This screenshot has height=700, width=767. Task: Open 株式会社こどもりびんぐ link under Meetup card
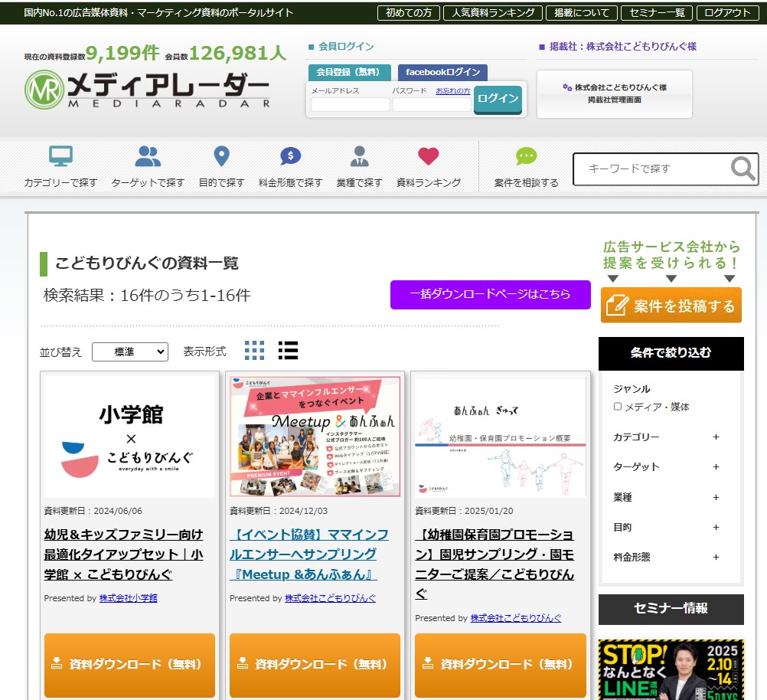330,597
